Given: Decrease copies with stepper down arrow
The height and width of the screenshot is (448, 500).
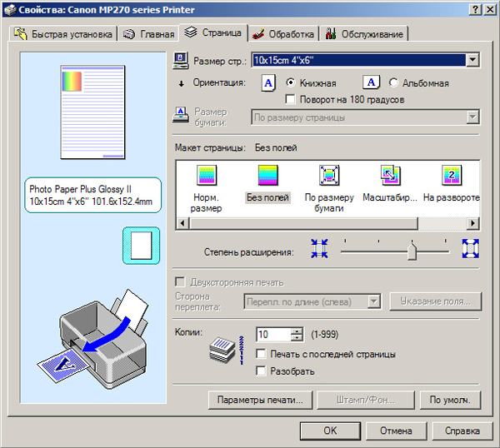Looking at the screenshot, I should click(x=297, y=338).
